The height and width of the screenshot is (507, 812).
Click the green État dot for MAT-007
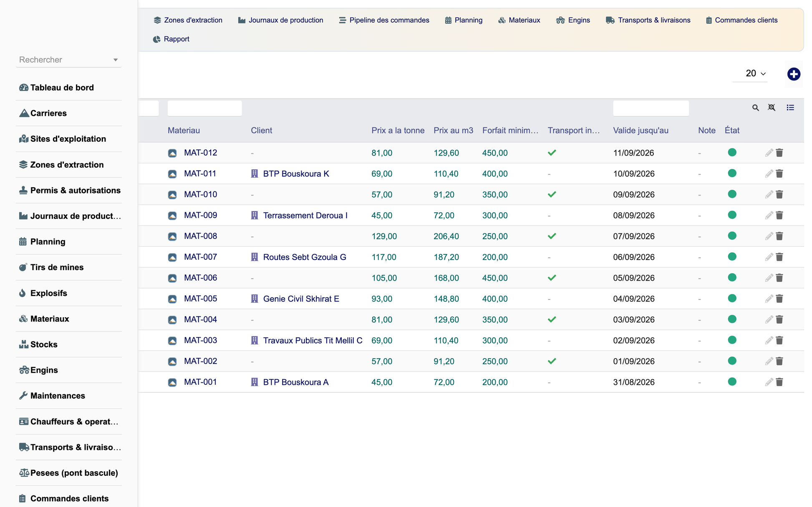pos(732,257)
